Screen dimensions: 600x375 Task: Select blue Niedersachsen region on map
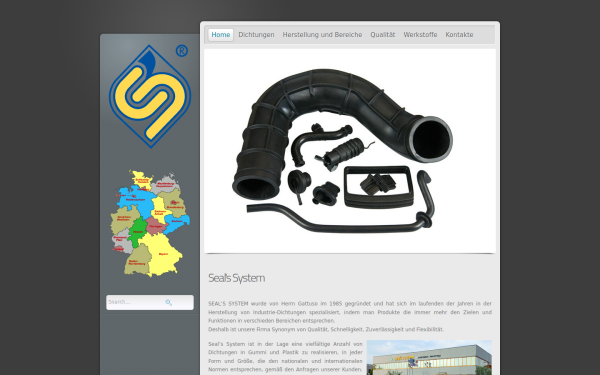[x=135, y=198]
